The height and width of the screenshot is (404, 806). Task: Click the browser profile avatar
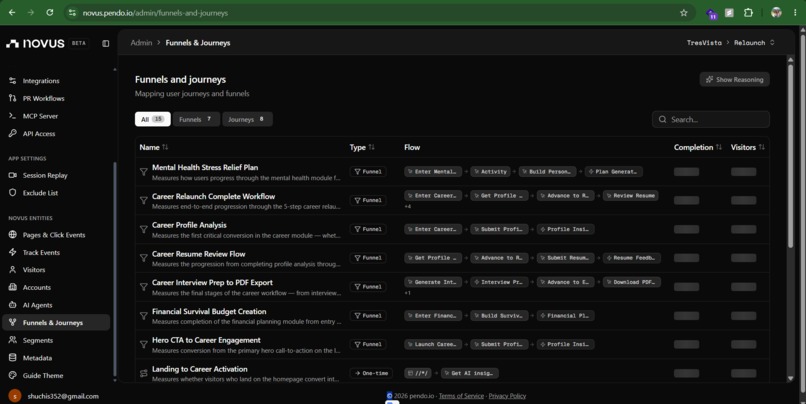coord(776,13)
